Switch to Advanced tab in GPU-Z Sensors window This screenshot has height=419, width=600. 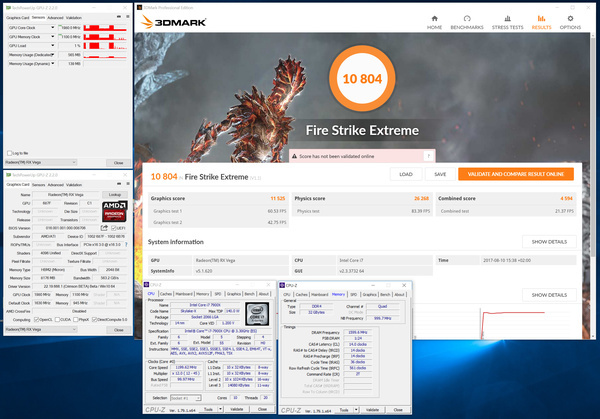55,18
